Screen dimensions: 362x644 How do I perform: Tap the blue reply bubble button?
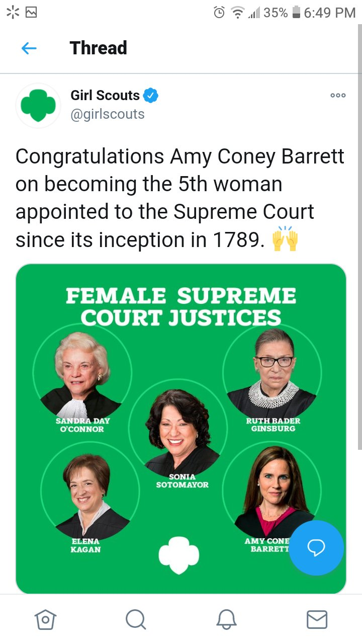(316, 547)
